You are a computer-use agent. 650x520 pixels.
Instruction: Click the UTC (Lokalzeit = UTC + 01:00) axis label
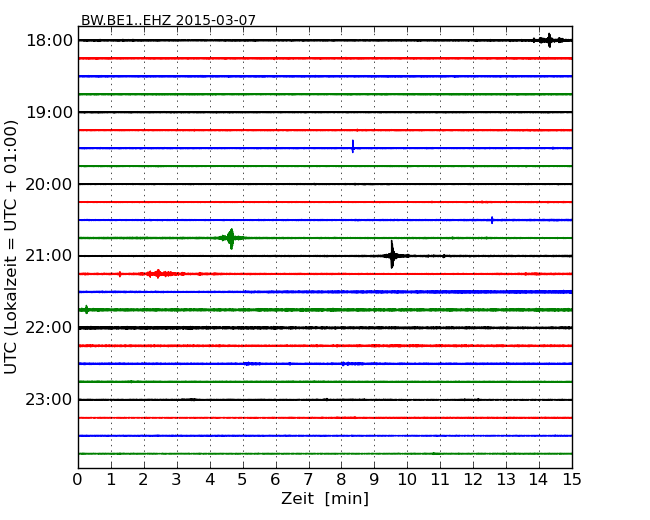click(x=11, y=247)
